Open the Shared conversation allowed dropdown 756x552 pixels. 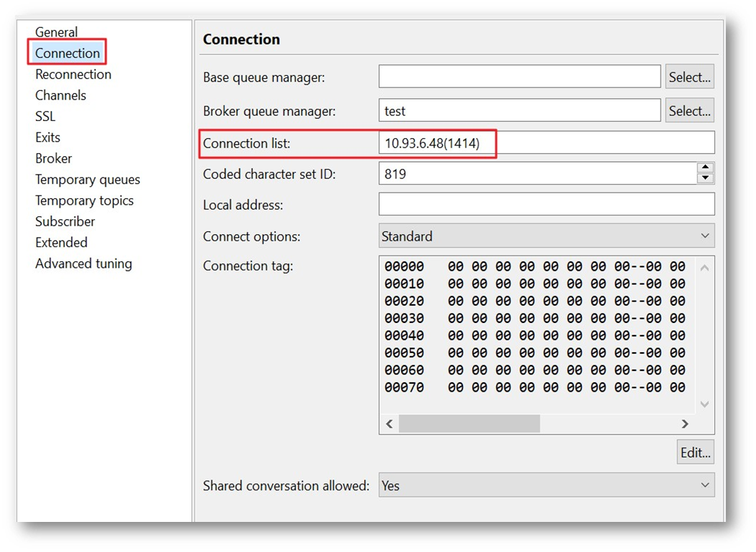point(546,485)
